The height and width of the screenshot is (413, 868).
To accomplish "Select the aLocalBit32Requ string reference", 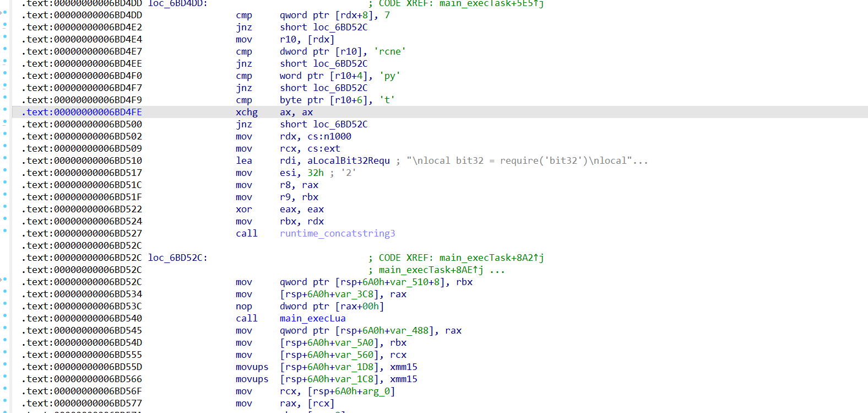I will [348, 160].
